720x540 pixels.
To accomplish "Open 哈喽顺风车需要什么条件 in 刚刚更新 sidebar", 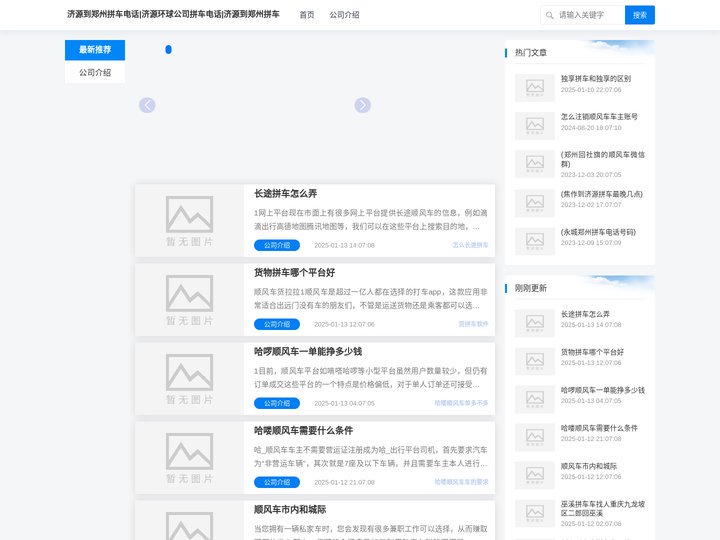I will click(x=599, y=428).
